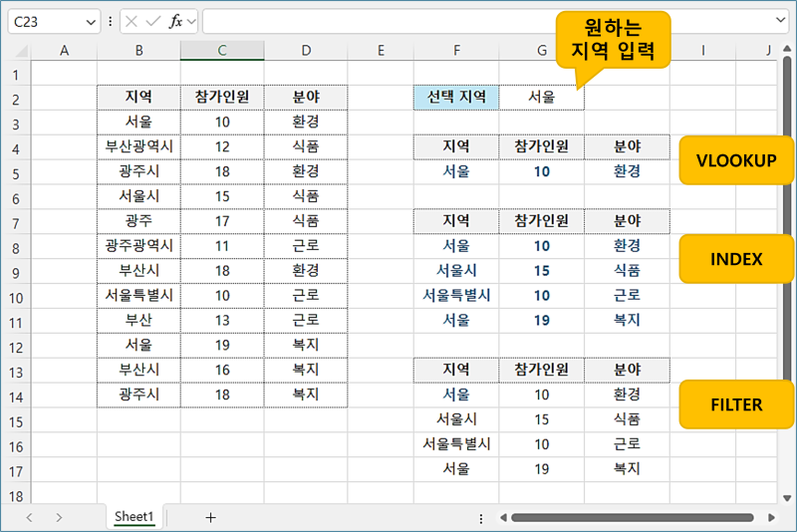
Task: Select row 5 header
Action: tap(15, 171)
